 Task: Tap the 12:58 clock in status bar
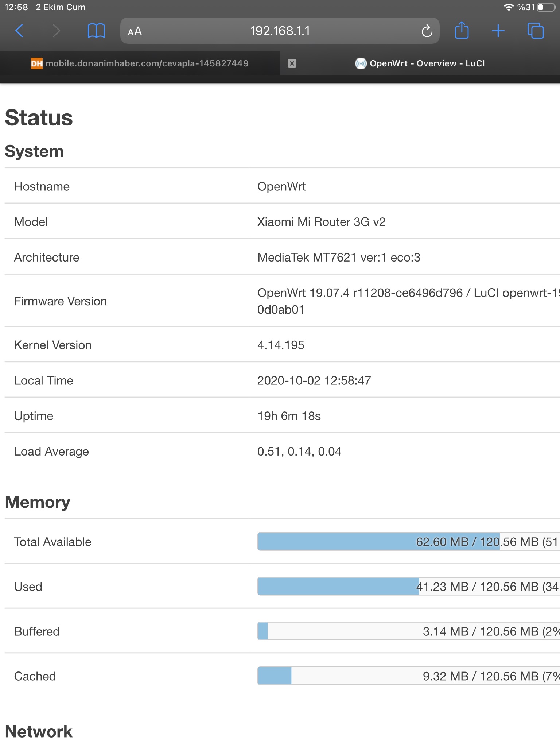point(16,7)
